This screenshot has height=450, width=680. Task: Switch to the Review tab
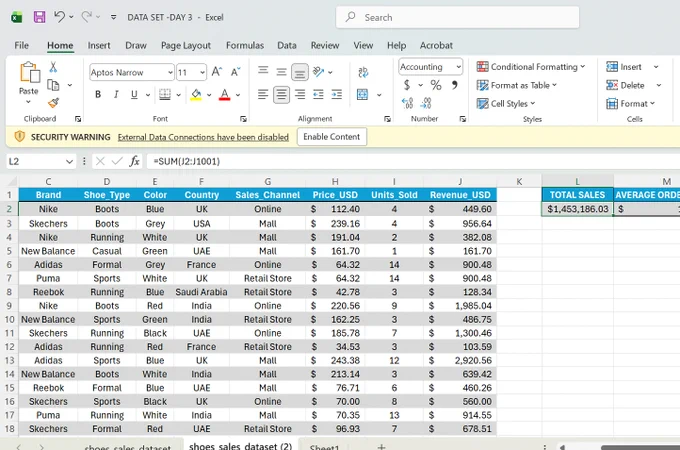click(325, 46)
